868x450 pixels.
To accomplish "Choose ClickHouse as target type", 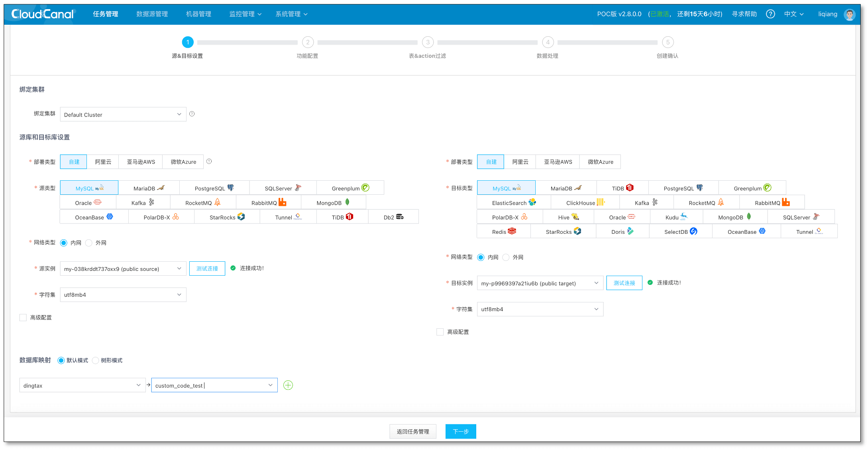I will tap(585, 203).
